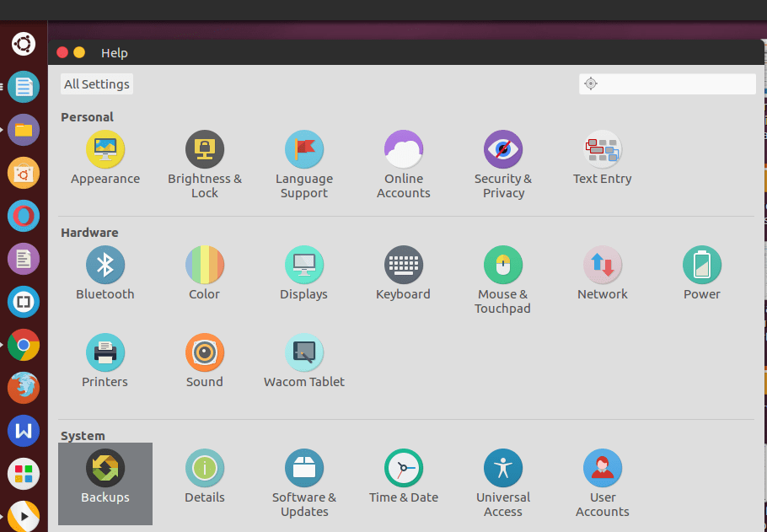Viewport: 767px width, 532px height.
Task: Click the System section heading
Action: 83,436
